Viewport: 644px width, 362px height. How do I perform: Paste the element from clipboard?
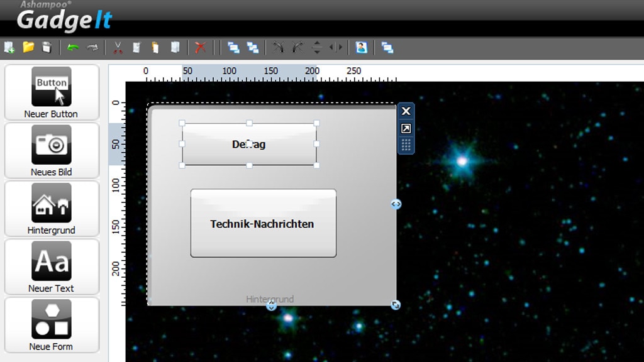(155, 47)
